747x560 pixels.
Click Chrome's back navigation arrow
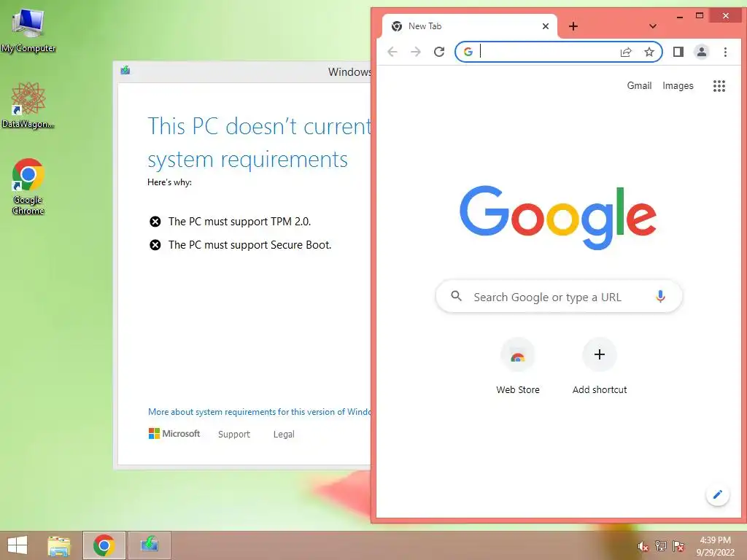pyautogui.click(x=392, y=52)
